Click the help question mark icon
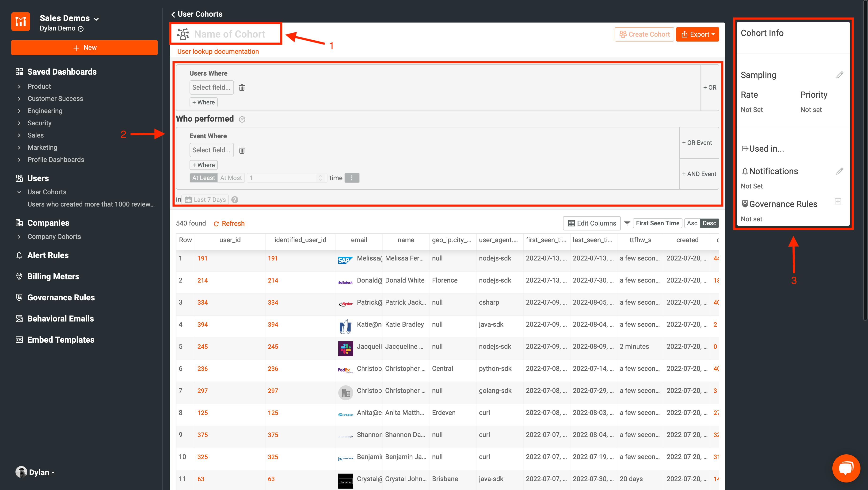This screenshot has width=868, height=490. pos(235,199)
